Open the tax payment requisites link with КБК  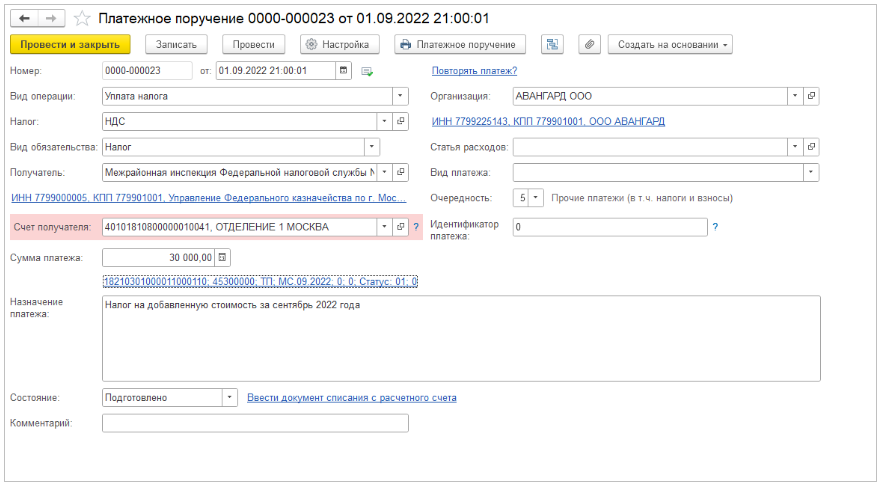(x=260, y=281)
